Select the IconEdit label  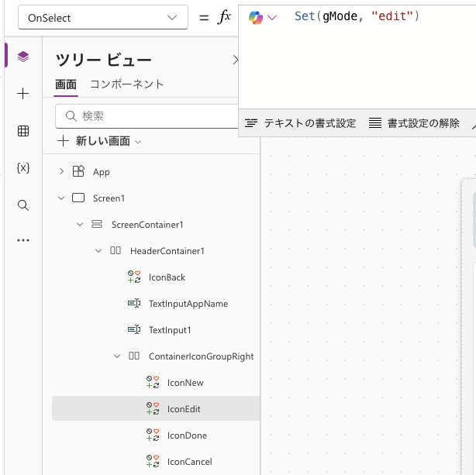point(184,409)
